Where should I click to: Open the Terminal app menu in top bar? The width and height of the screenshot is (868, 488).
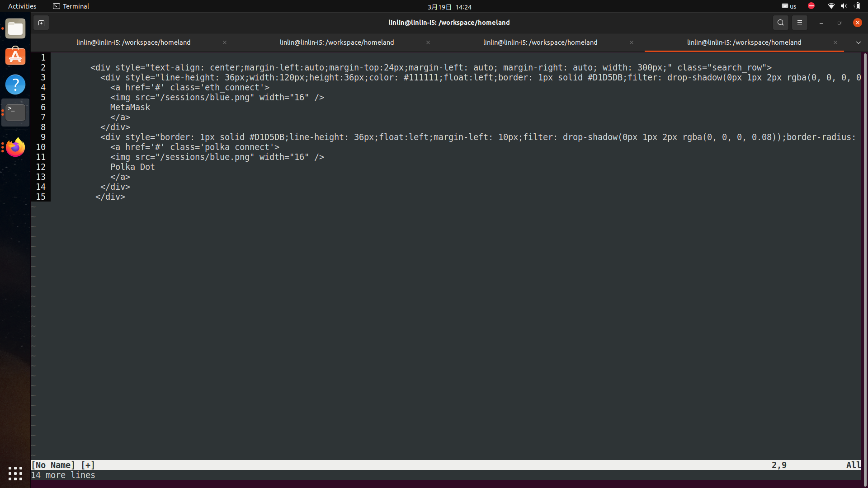tap(71, 6)
